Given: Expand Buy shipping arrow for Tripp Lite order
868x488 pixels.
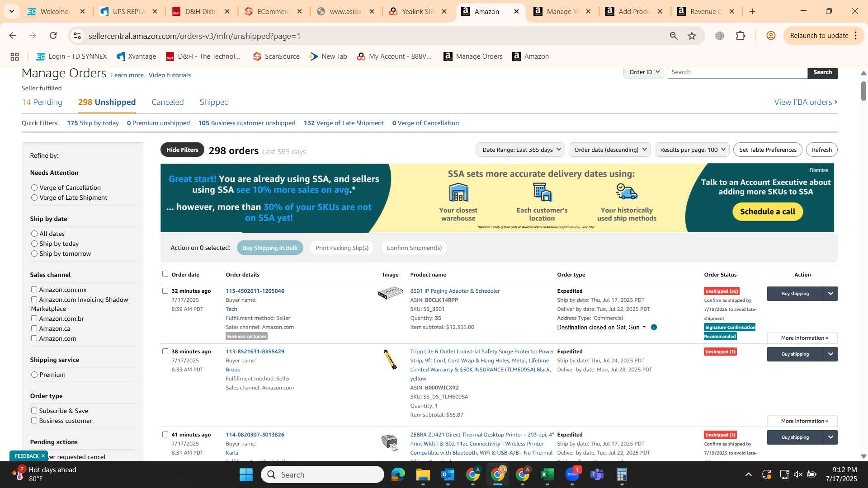Looking at the screenshot, I should click(x=830, y=354).
